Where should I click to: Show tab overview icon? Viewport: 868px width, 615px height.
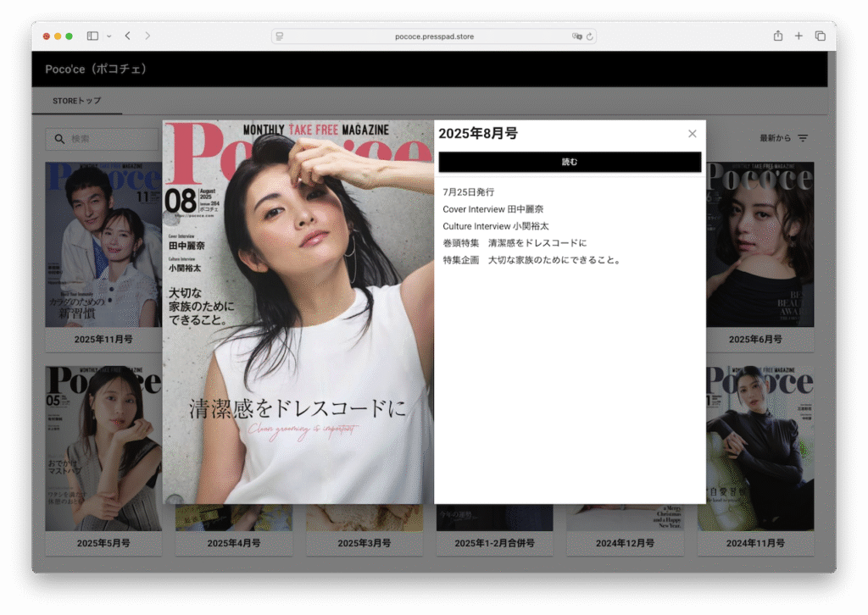pos(820,36)
